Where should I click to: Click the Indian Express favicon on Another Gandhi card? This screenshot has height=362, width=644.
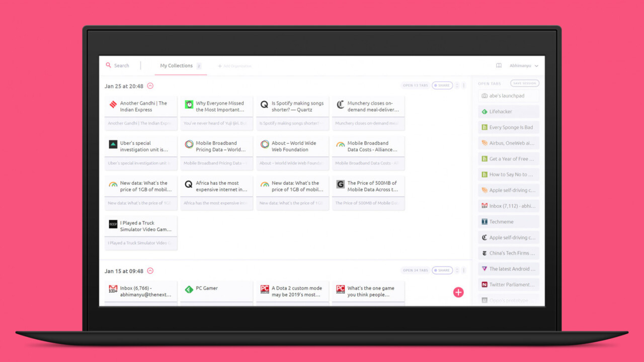(x=113, y=105)
